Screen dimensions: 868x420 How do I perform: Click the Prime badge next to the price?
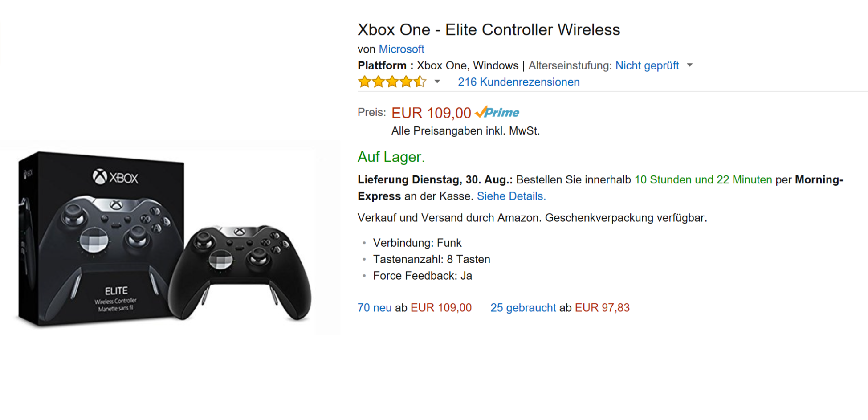pos(497,113)
